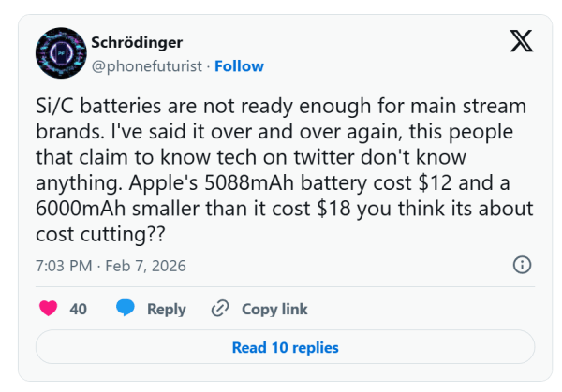Screen dimensions: 562x392
Task: Click the blue reply speech bubble icon
Action: pyautogui.click(x=126, y=309)
